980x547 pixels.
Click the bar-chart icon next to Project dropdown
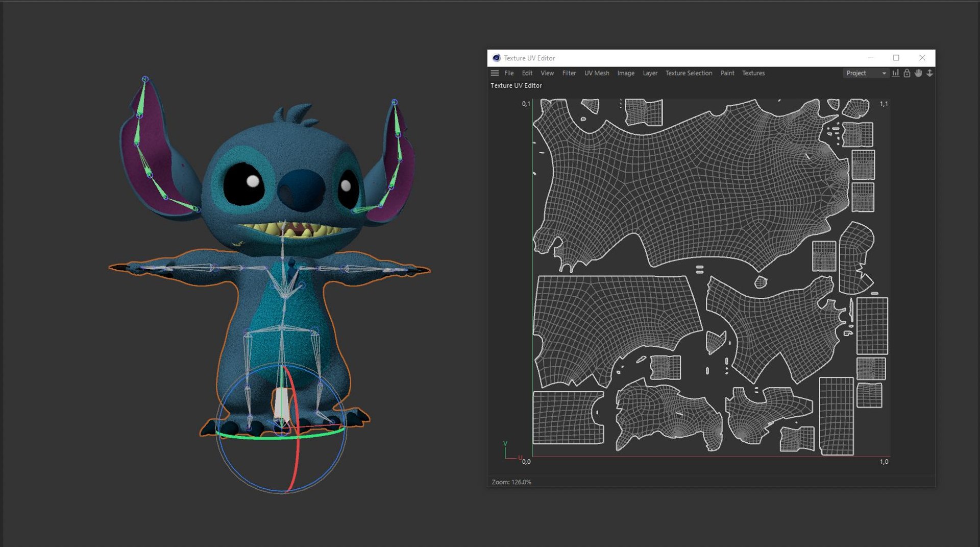click(895, 73)
